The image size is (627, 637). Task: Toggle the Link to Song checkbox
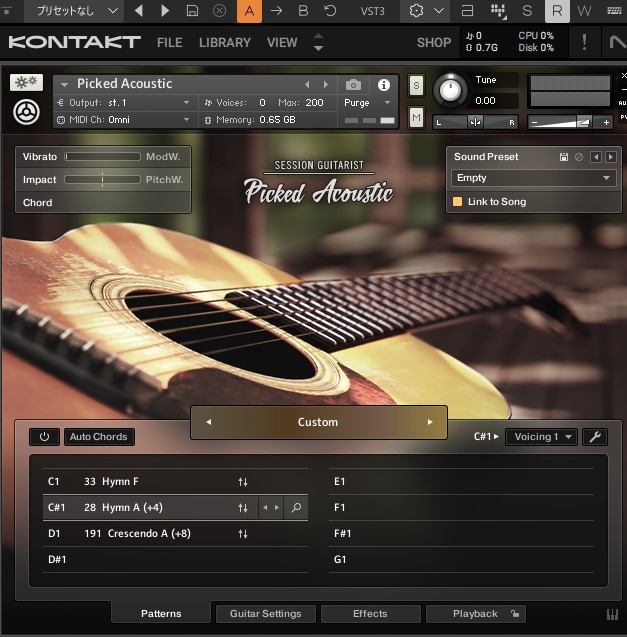[457, 202]
